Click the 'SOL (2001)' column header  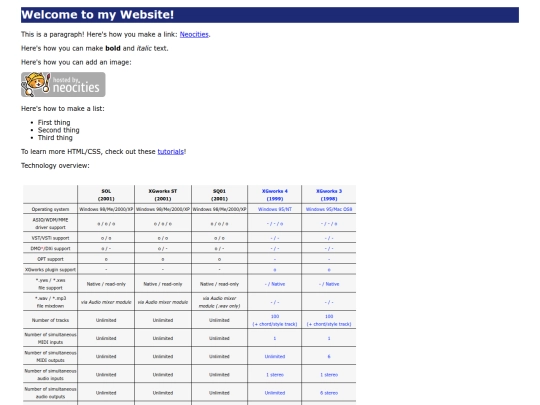106,195
